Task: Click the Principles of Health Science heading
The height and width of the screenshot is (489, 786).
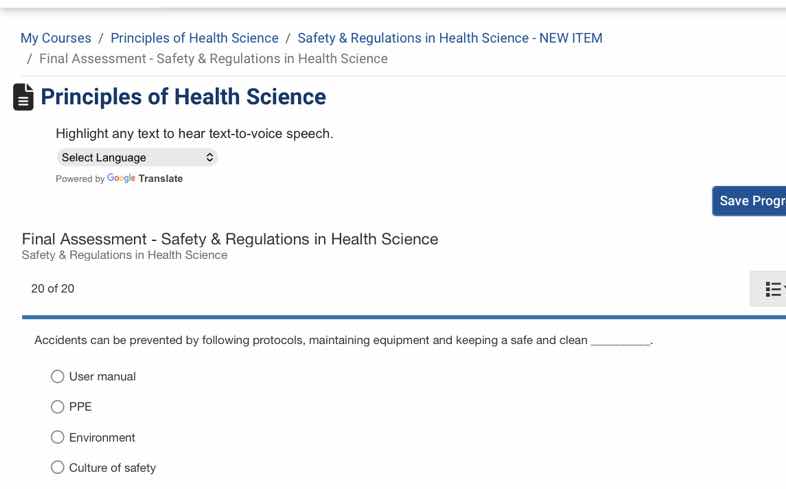Action: point(183,97)
